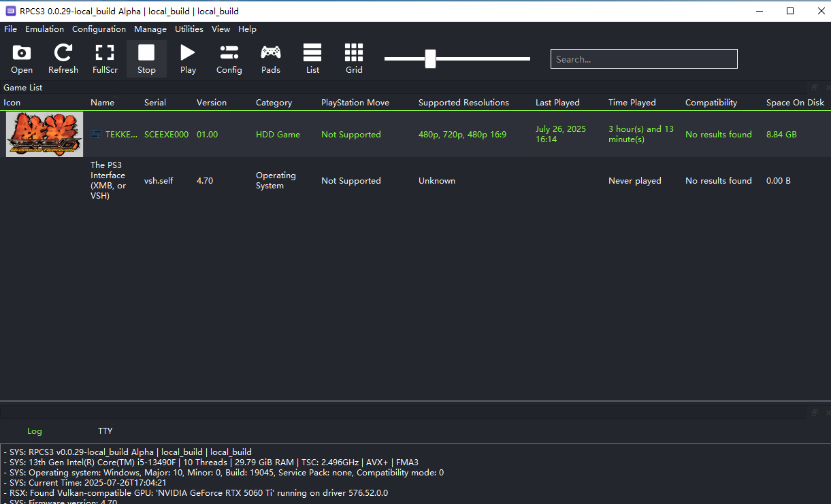The image size is (831, 504).
Task: Stop emulation using the Stop icon
Action: click(x=146, y=52)
